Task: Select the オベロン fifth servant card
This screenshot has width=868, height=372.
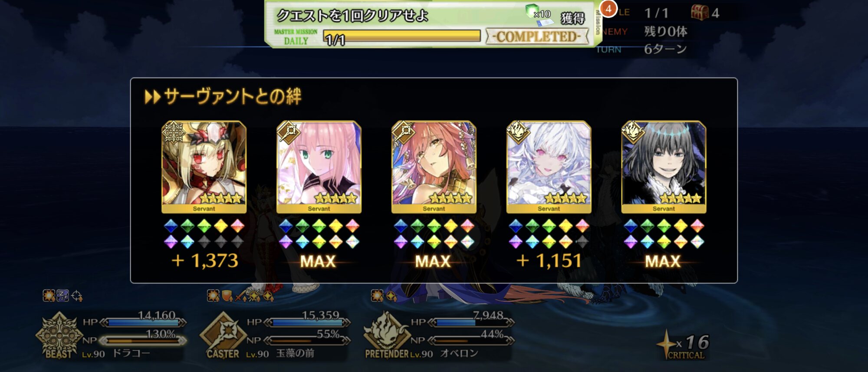Action: tap(664, 167)
